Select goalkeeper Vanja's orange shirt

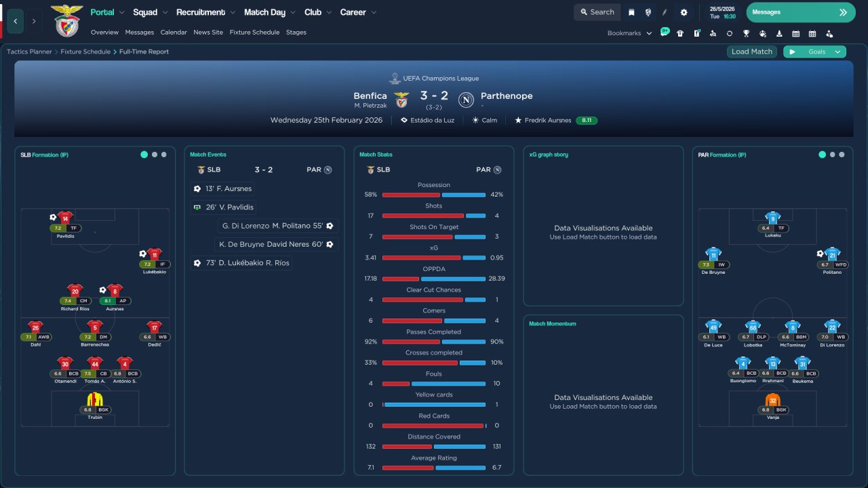(x=772, y=400)
